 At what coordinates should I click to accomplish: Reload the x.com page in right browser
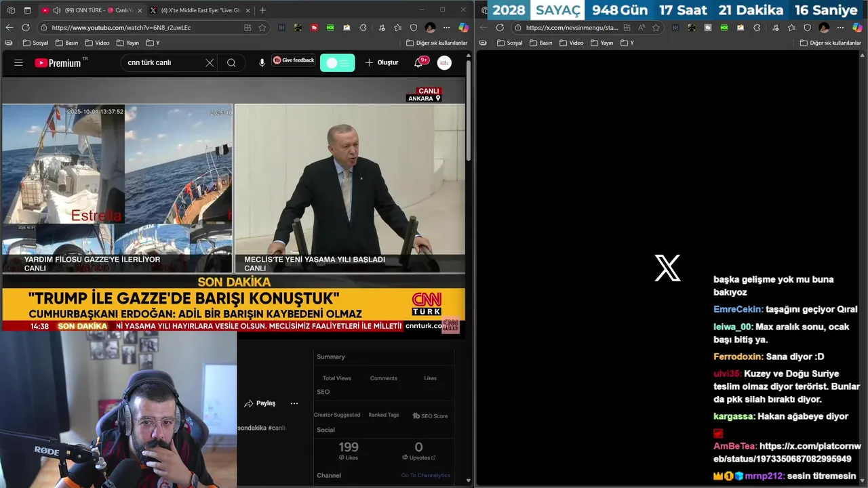pos(500,28)
